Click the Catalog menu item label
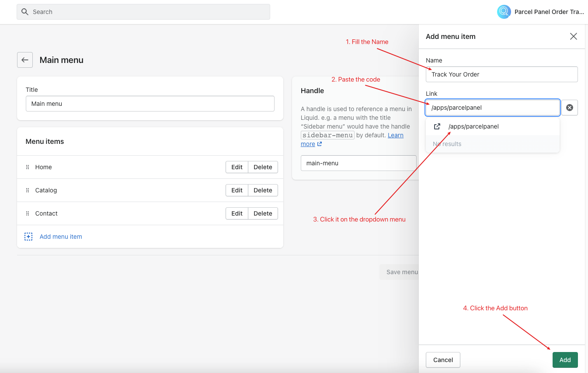 [x=46, y=190]
